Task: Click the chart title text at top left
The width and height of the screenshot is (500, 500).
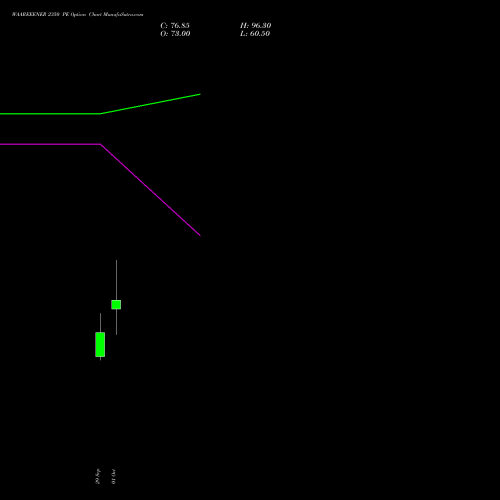Action: [78, 15]
